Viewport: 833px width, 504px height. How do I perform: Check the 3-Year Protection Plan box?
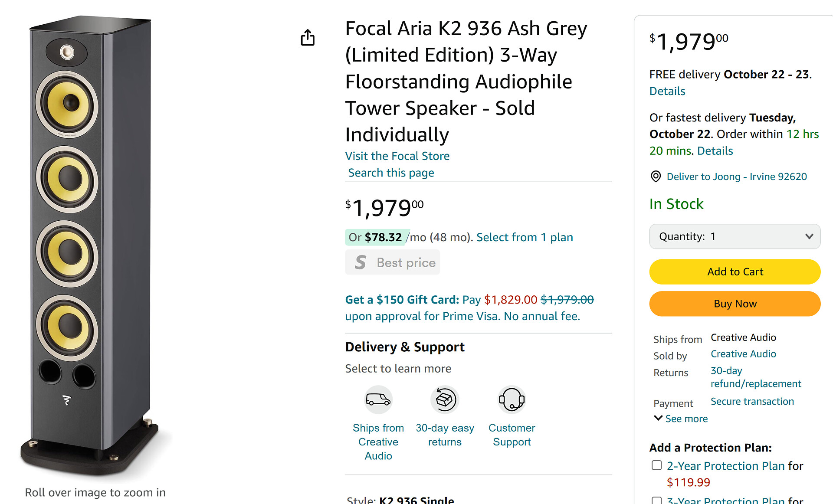[657, 501]
